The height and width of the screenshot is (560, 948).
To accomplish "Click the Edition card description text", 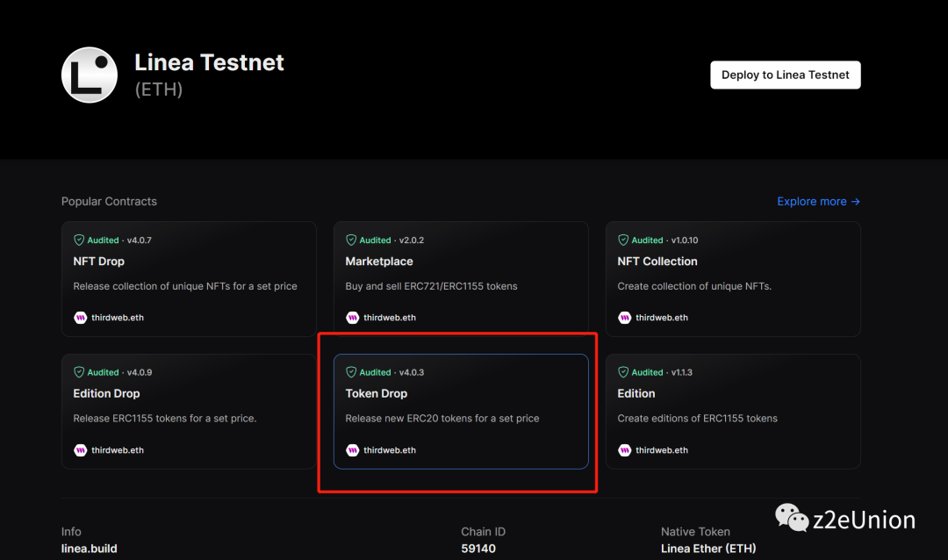I will coord(697,419).
